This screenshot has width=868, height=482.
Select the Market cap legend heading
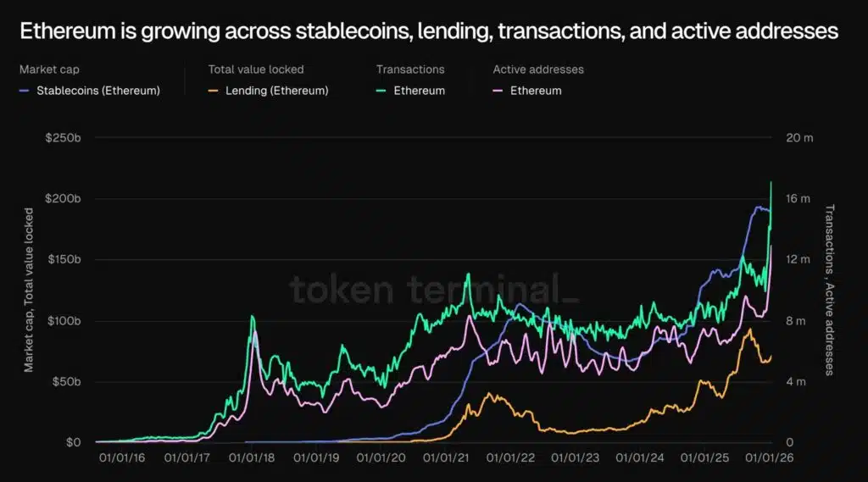pyautogui.click(x=49, y=69)
